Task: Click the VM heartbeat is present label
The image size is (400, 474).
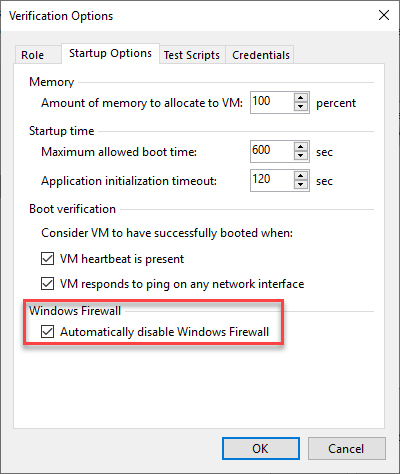Action: pyautogui.click(x=122, y=259)
